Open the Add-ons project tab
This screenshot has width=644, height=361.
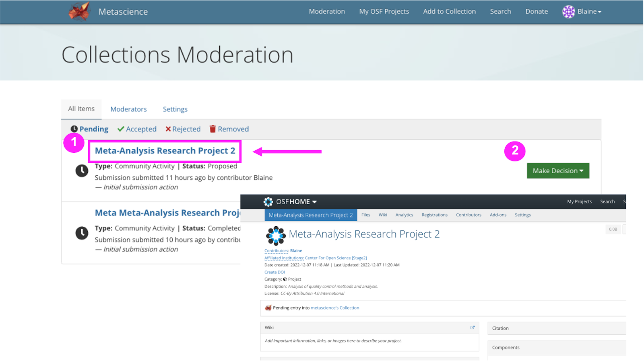click(x=498, y=215)
